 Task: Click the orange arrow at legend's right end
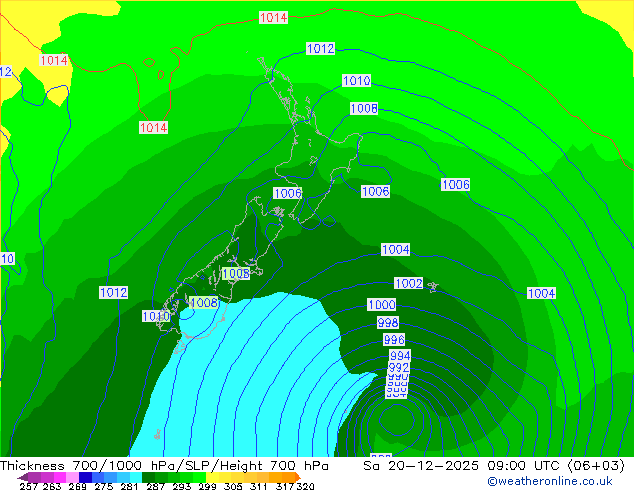(298, 477)
